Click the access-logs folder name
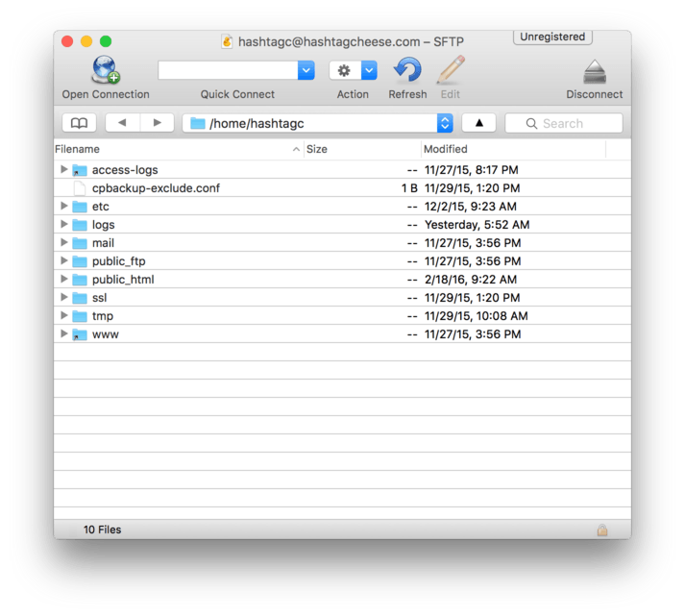The width and height of the screenshot is (685, 616). click(125, 170)
